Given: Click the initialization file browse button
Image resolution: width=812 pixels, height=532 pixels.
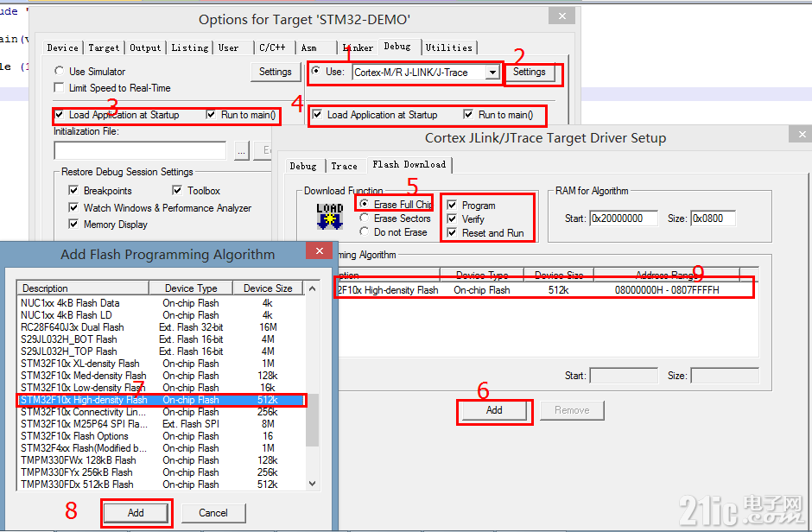Looking at the screenshot, I should pyautogui.click(x=241, y=150).
